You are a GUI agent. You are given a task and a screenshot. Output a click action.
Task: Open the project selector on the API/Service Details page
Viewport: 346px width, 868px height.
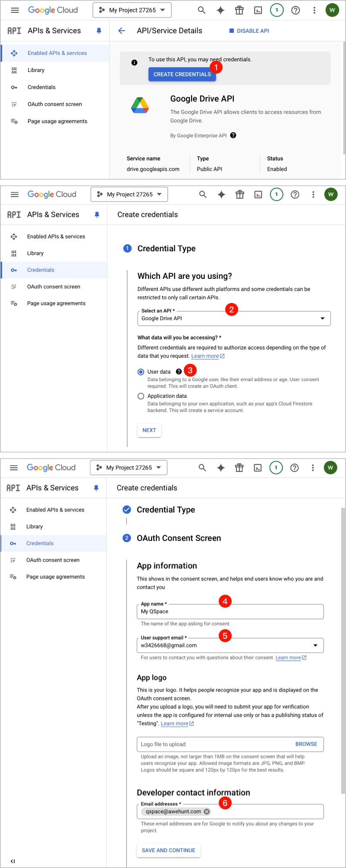point(132,10)
